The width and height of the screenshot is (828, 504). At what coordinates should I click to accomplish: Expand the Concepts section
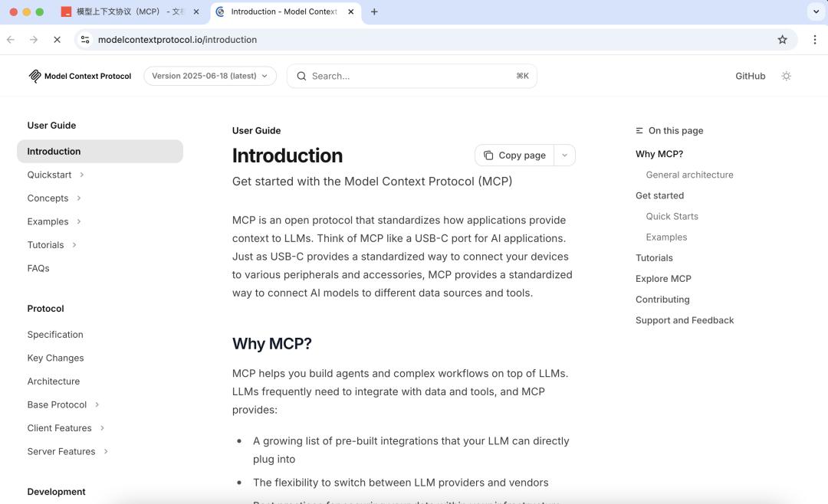79,198
